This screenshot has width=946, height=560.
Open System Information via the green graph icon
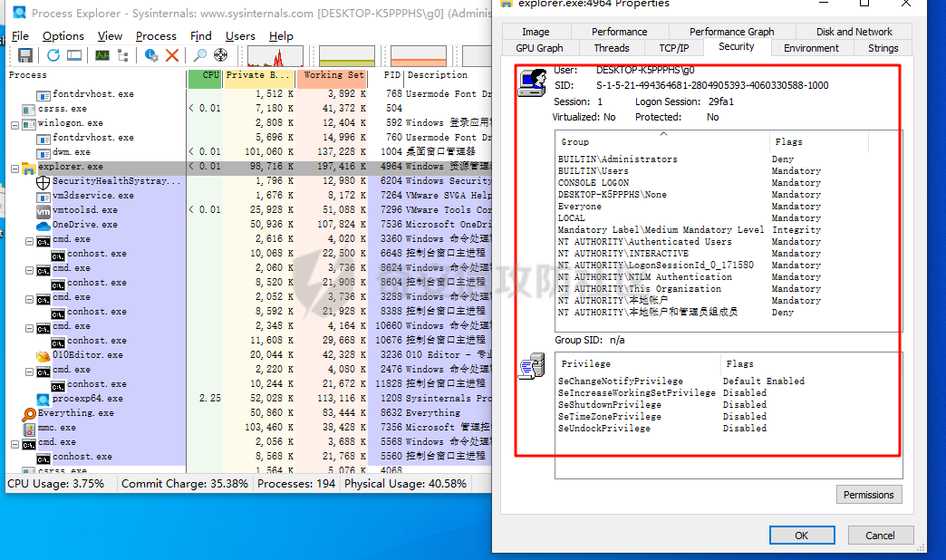tap(102, 55)
